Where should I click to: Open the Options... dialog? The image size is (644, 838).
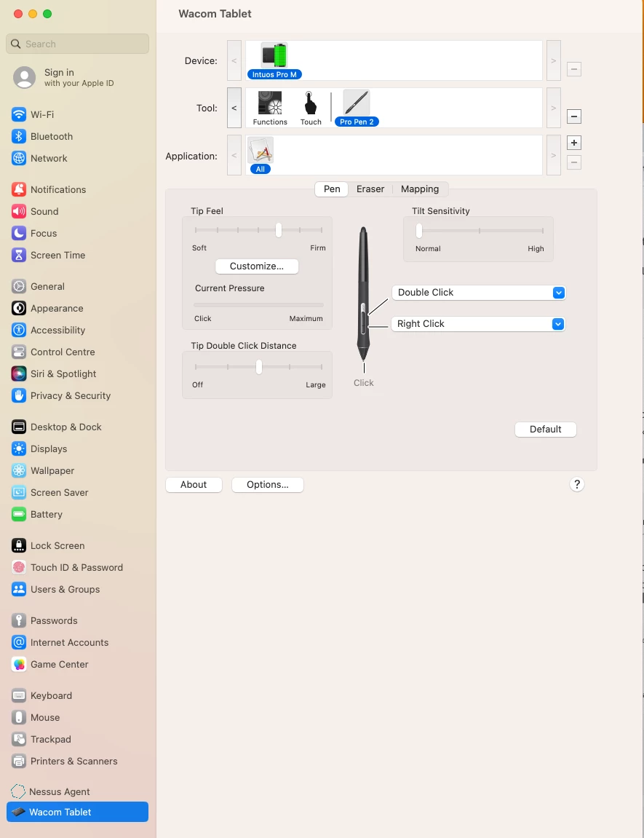[x=268, y=484]
